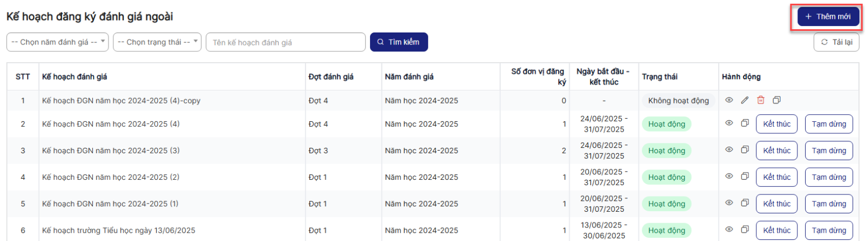Viewport: 868px width, 241px height.
Task: Open view eye icon for plan 2024-2025 (2)
Action: [729, 177]
